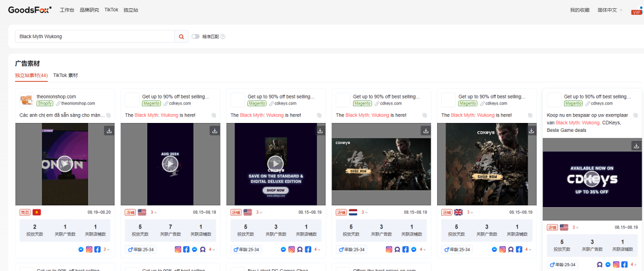644x271 pixels.
Task: Open the 独立站 navigation item
Action: click(x=131, y=10)
